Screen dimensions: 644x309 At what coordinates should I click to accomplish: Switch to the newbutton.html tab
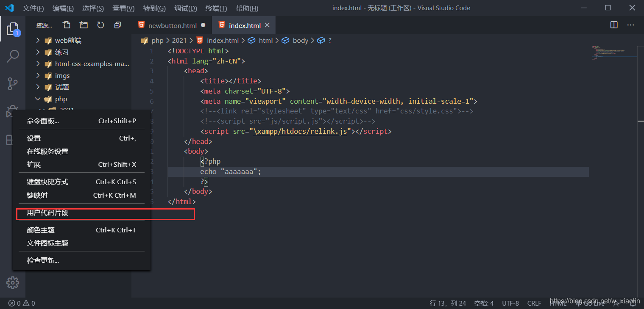pos(172,25)
